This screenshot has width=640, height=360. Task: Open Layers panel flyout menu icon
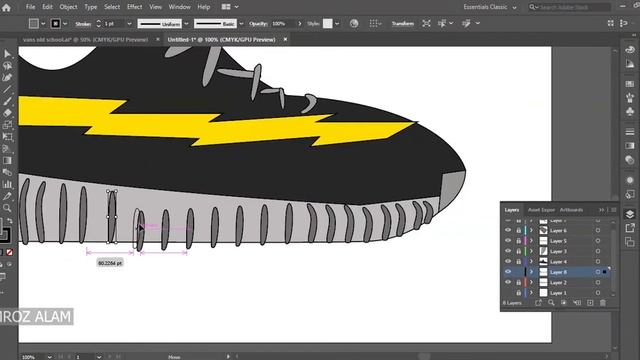(x=613, y=210)
